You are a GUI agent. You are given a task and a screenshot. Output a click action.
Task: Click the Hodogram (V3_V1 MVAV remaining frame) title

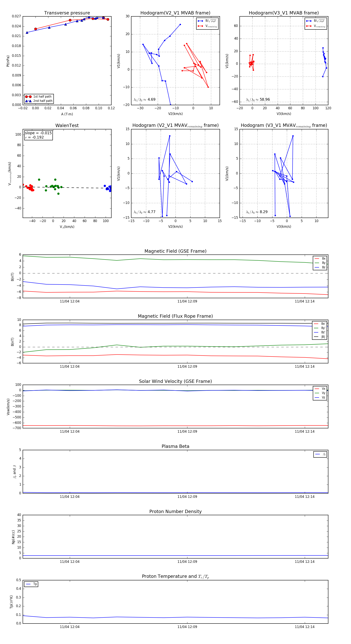[x=284, y=125]
